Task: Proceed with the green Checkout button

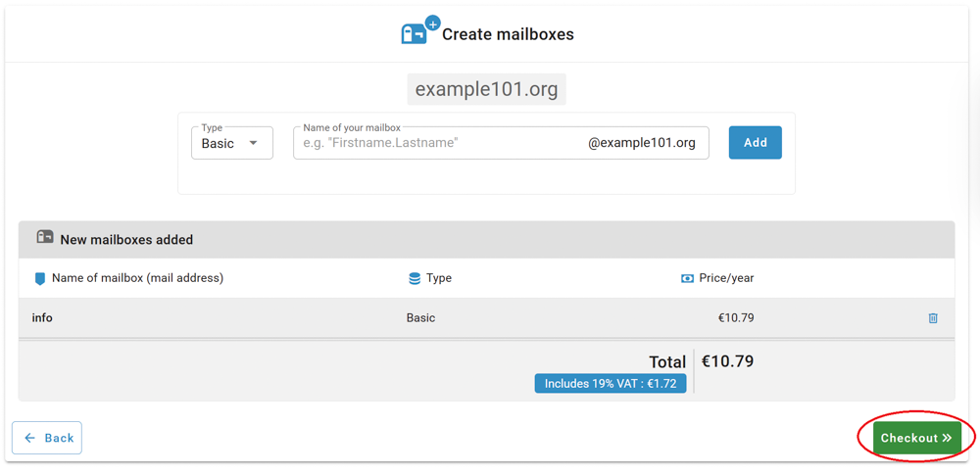Action: click(916, 438)
